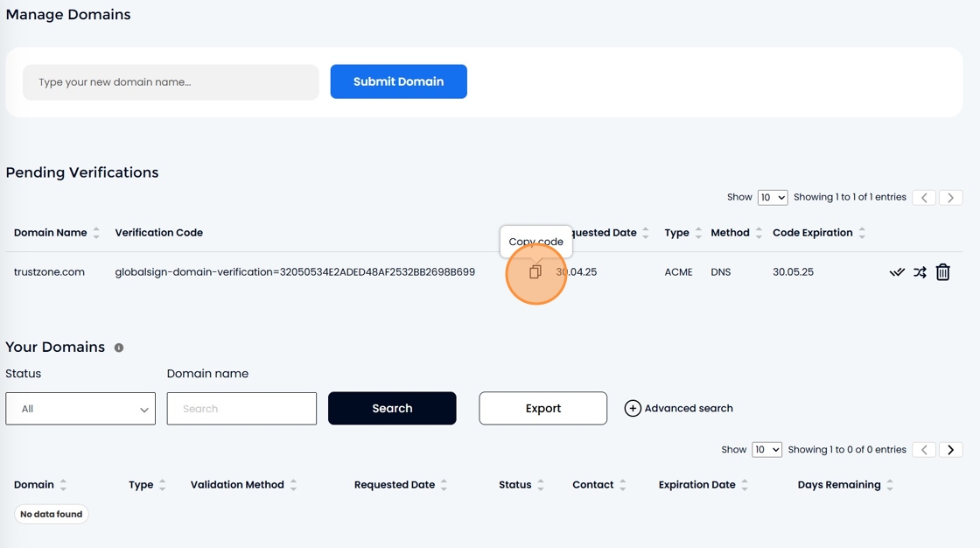The height and width of the screenshot is (548, 980).
Task: Open the Show entries dropdown for Your Domains
Action: coord(766,450)
